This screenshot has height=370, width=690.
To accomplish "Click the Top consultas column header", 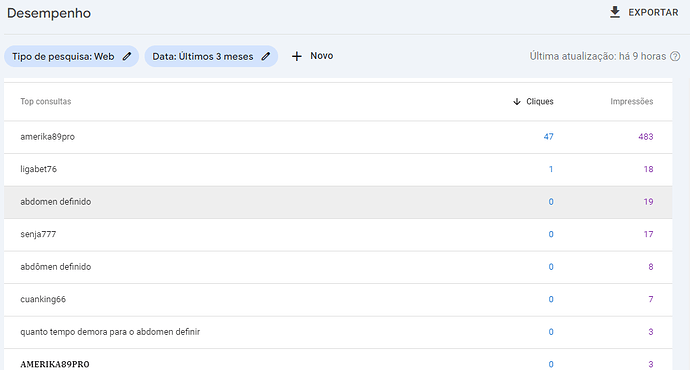I will [x=46, y=102].
